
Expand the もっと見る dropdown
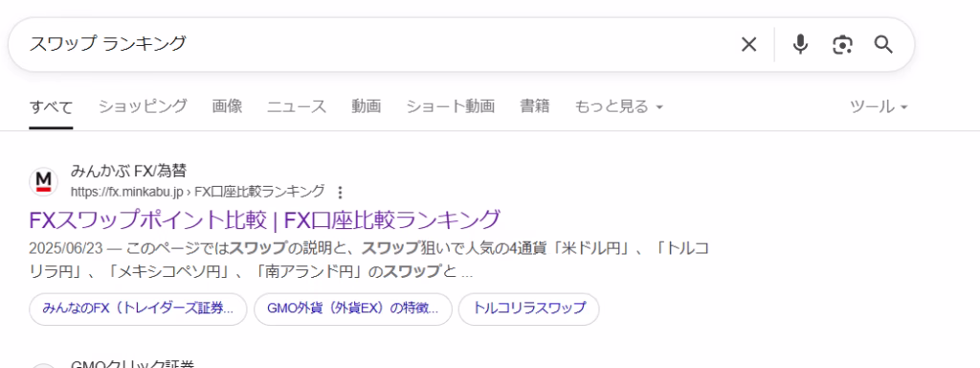[x=619, y=107]
